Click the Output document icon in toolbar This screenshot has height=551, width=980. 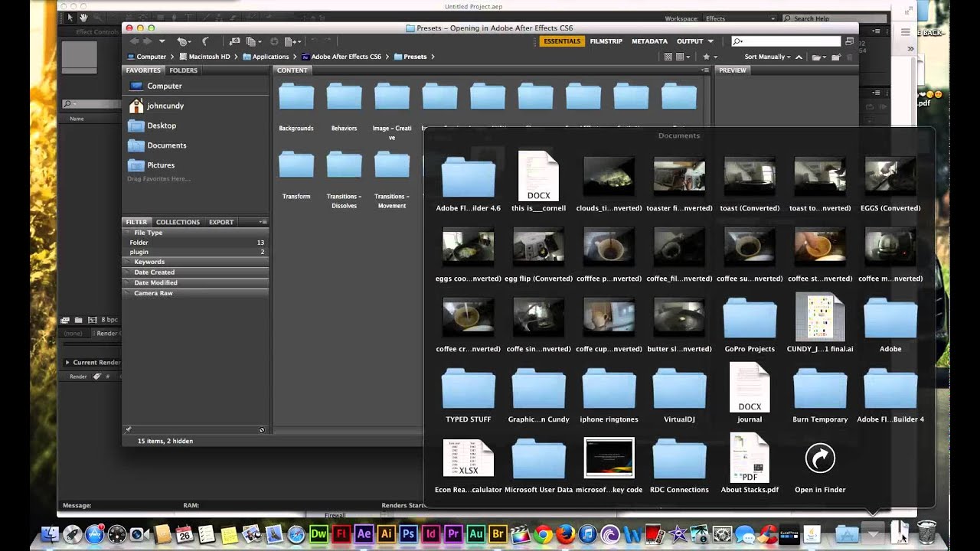(x=292, y=41)
